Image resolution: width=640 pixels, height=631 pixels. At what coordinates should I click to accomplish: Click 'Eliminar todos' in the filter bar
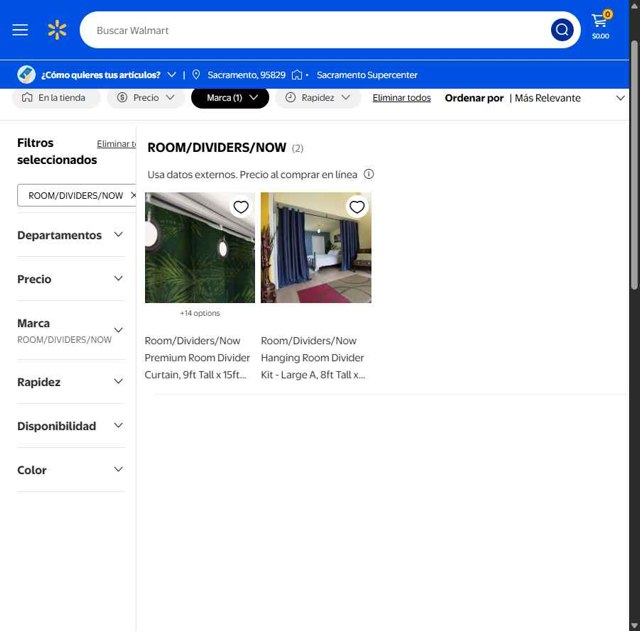(402, 98)
